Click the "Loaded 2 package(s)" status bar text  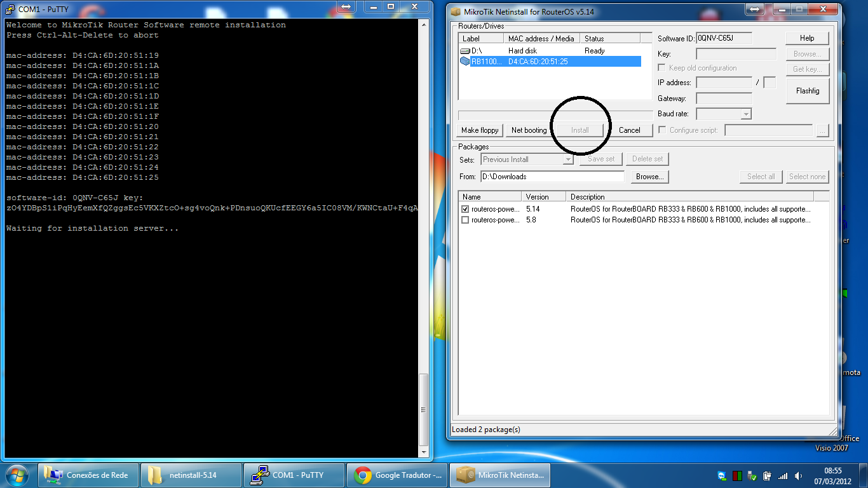(486, 430)
